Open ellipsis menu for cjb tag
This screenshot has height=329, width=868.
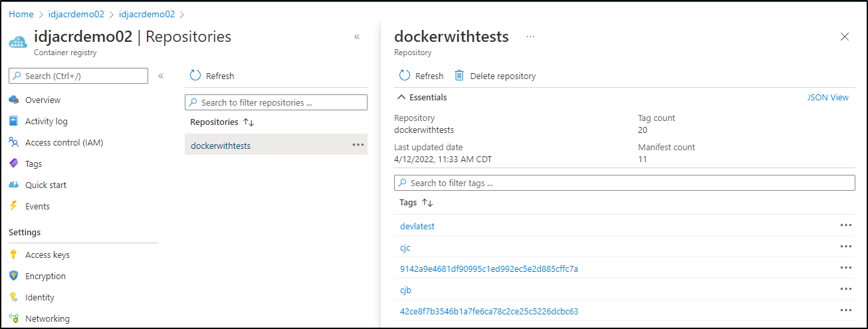[845, 289]
